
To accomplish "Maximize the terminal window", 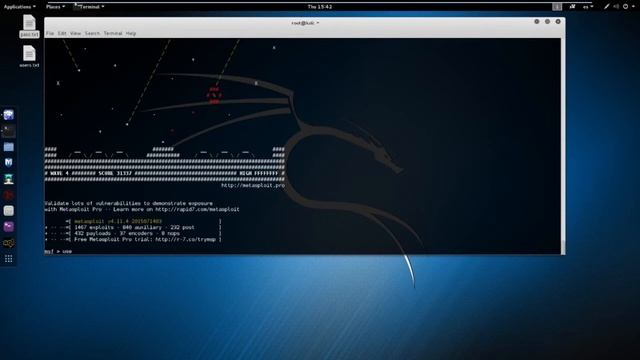I will 547,22.
